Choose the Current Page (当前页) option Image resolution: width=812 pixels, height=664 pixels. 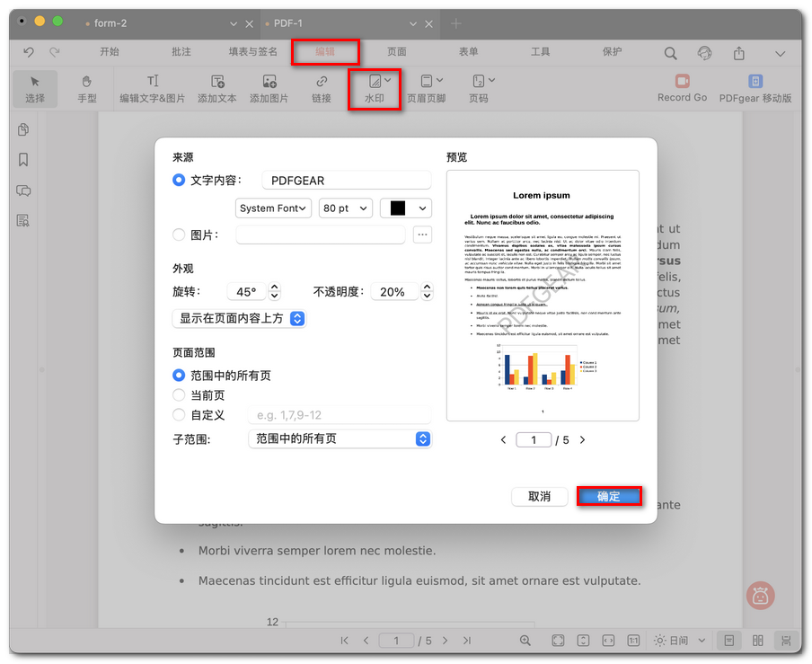point(179,395)
